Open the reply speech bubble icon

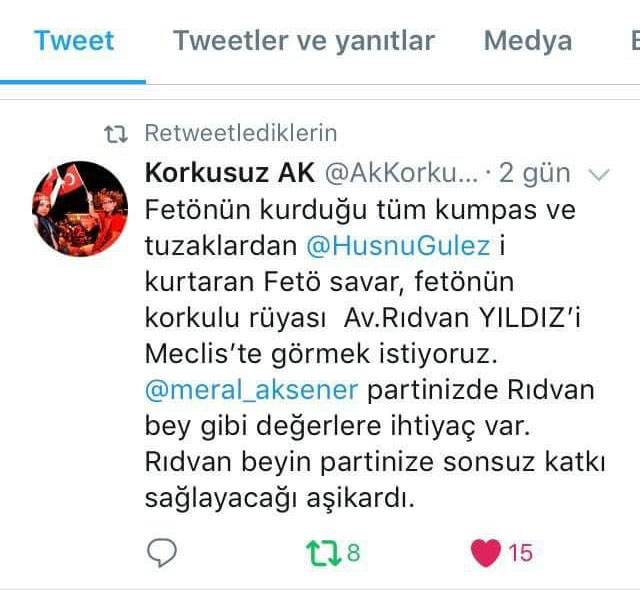pyautogui.click(x=162, y=552)
